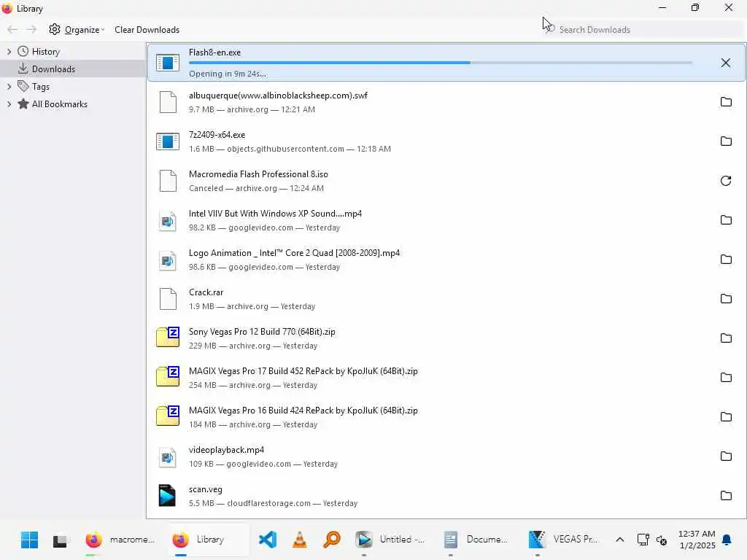Open folder for Logo Animation Intel Core 2 Quad mp4
Screen dimensions: 747x560
click(726, 260)
